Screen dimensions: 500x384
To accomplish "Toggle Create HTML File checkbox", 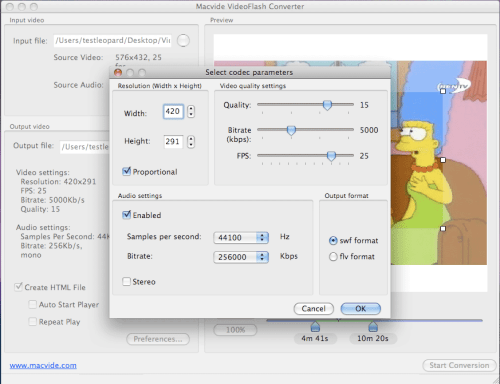I will point(18,287).
